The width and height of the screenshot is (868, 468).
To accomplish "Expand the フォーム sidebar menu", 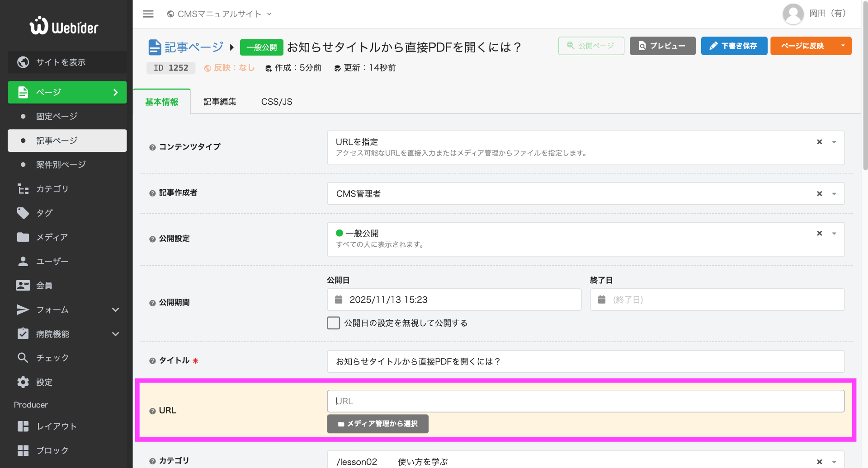I will pos(115,310).
